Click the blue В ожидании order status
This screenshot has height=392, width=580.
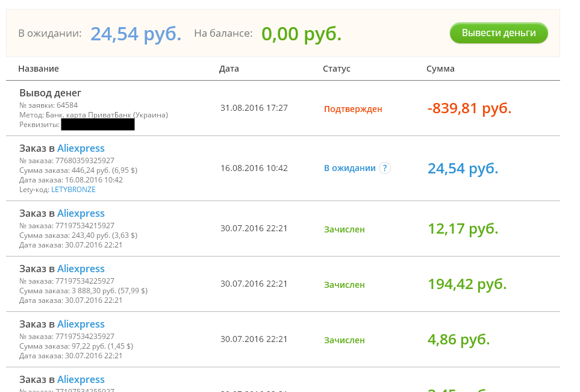[350, 168]
